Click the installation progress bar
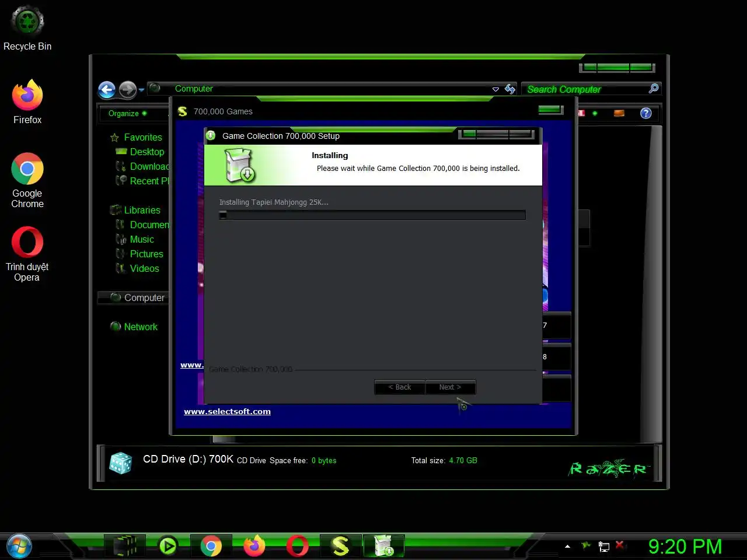 point(372,215)
